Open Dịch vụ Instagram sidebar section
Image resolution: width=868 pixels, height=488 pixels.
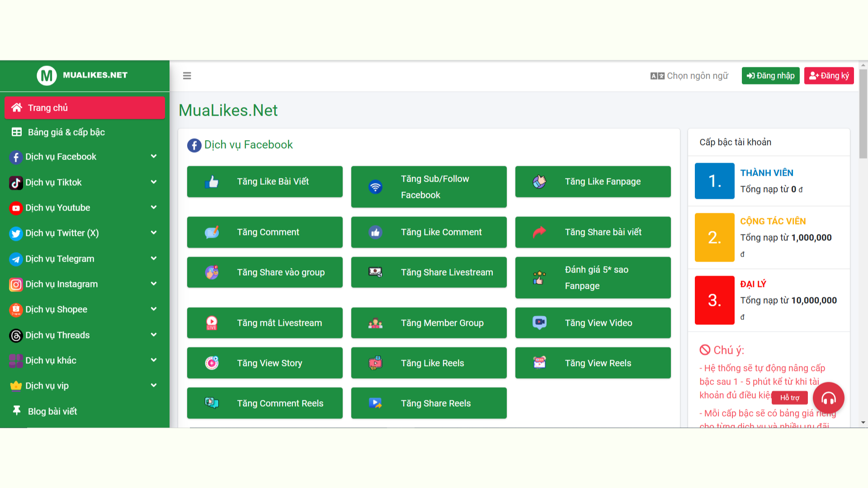pos(85,284)
